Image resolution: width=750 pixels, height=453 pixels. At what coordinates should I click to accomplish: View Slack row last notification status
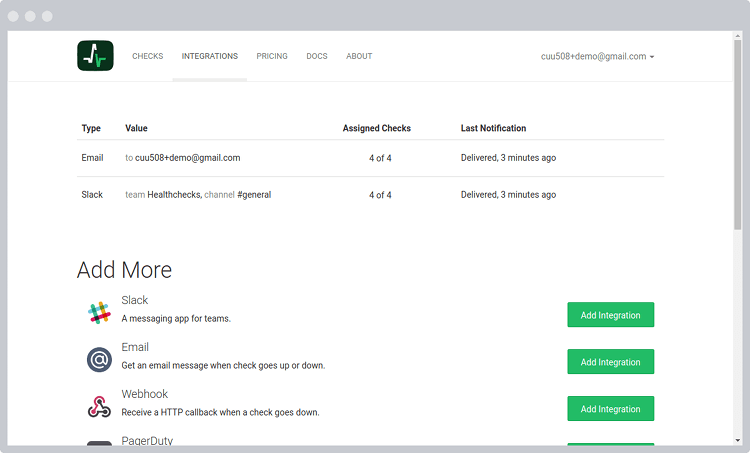tap(508, 195)
